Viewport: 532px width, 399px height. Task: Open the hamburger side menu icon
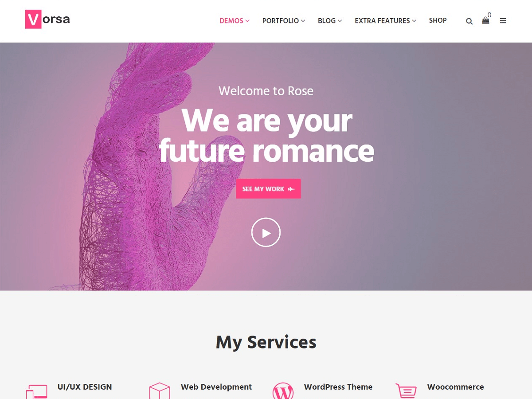(x=503, y=20)
